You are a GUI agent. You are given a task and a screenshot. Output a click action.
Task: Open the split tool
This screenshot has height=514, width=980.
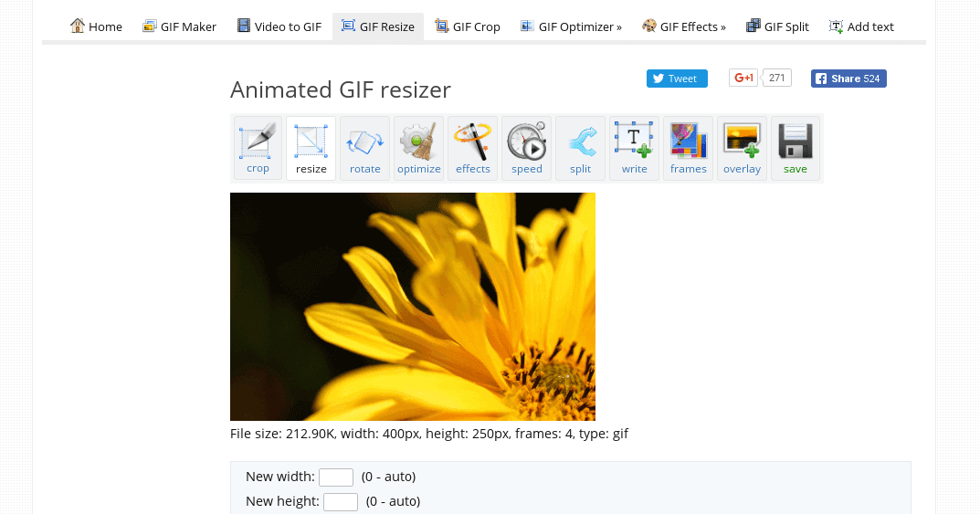[x=580, y=148]
